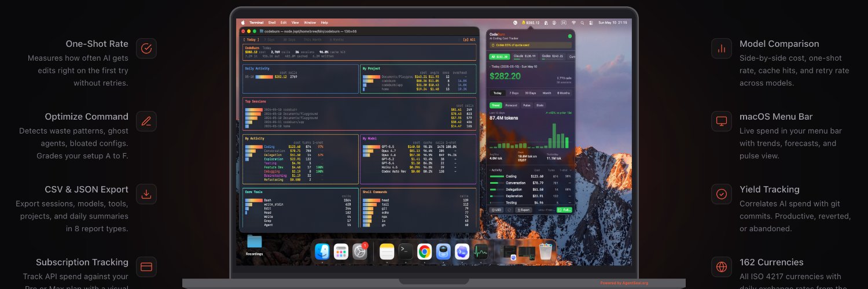Image resolution: width=868 pixels, height=289 pixels.
Task: Select the This Month tab in the terminal
Action: 312,39
